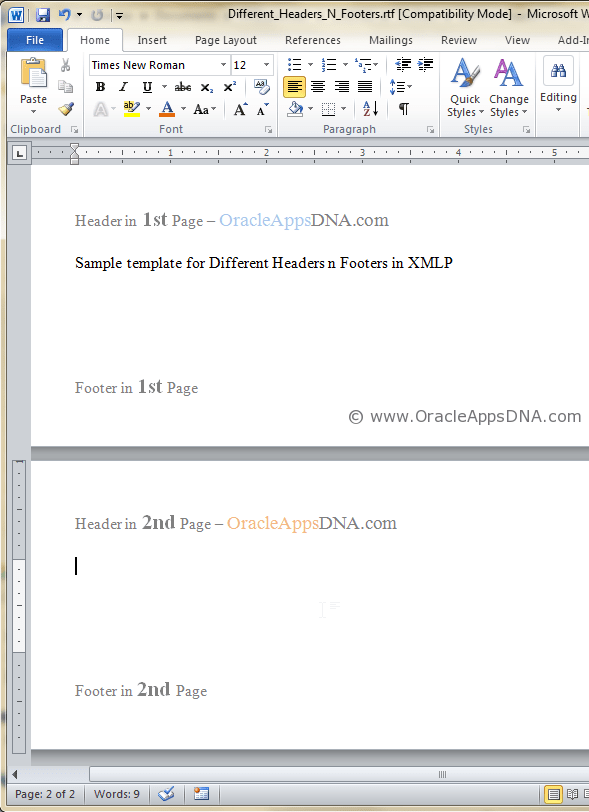Toggle Strikethrough formatting
Viewport: 589px width, 812px height.
(182, 87)
